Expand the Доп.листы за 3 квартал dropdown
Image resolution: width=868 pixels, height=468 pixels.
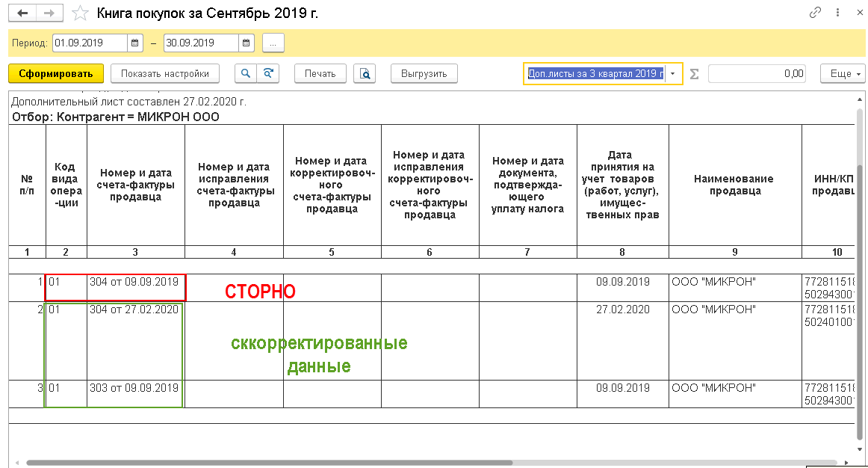(x=672, y=74)
